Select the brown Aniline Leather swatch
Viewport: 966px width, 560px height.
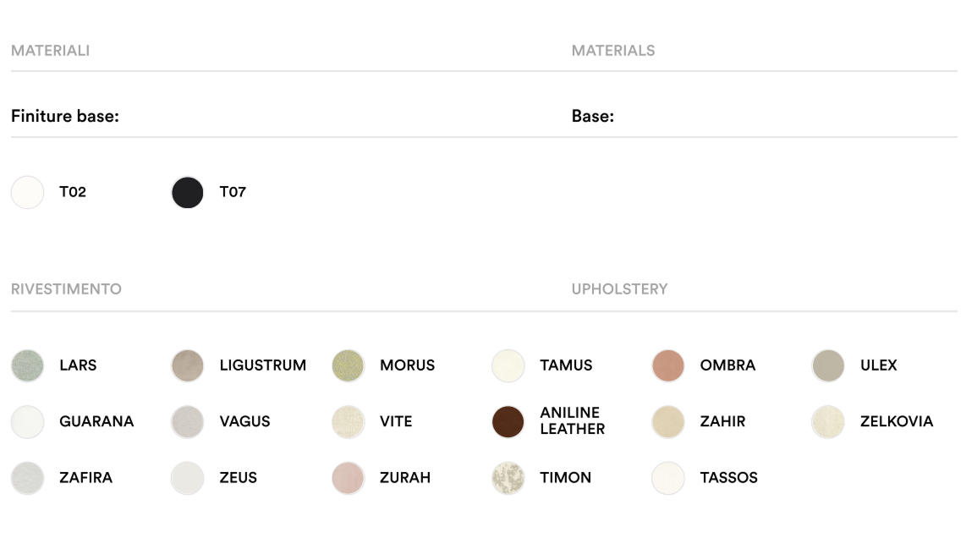508,422
